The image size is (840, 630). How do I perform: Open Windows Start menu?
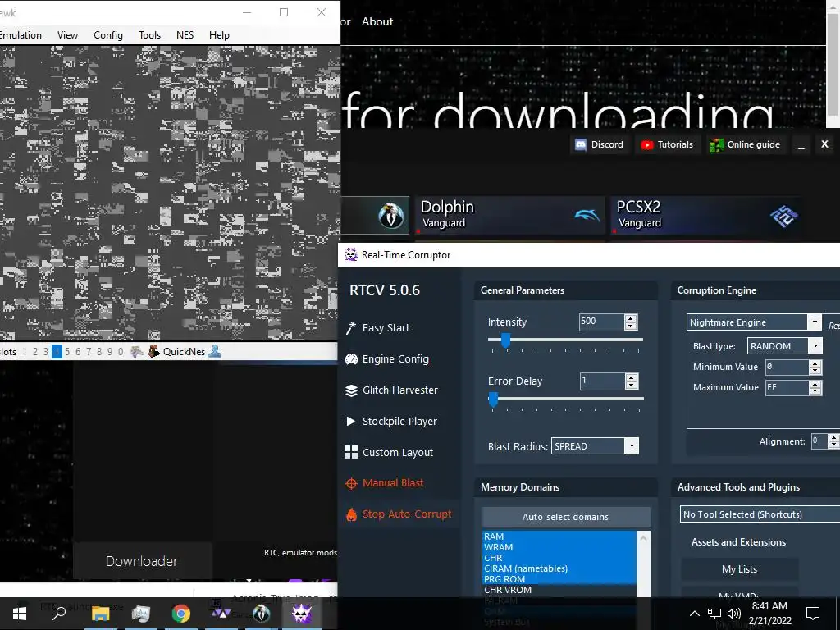click(x=20, y=613)
